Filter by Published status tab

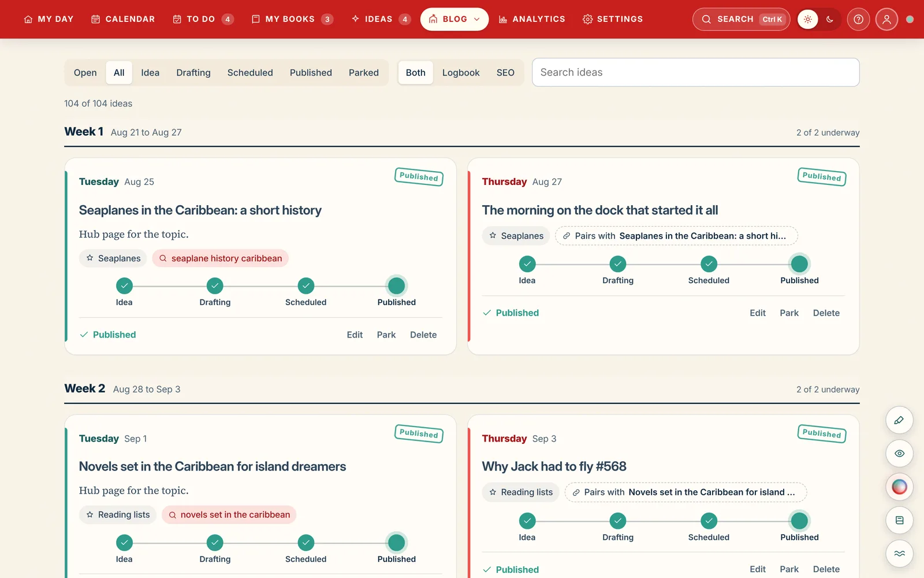(x=311, y=73)
